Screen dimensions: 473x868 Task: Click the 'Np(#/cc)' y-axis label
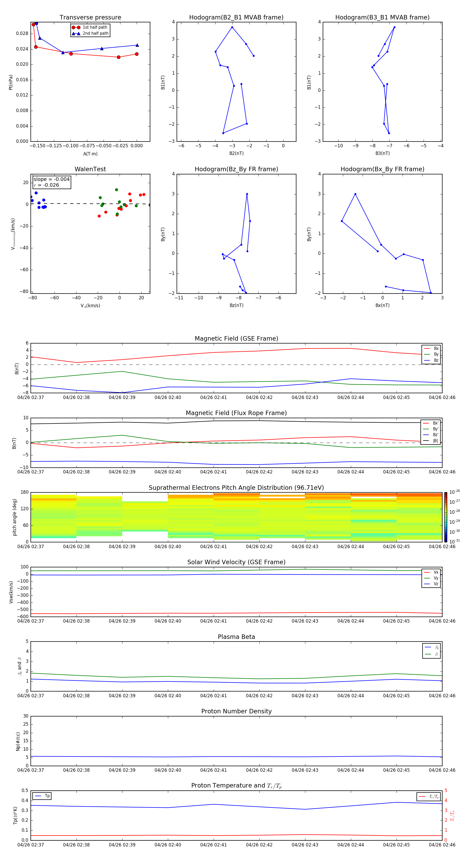point(18,741)
